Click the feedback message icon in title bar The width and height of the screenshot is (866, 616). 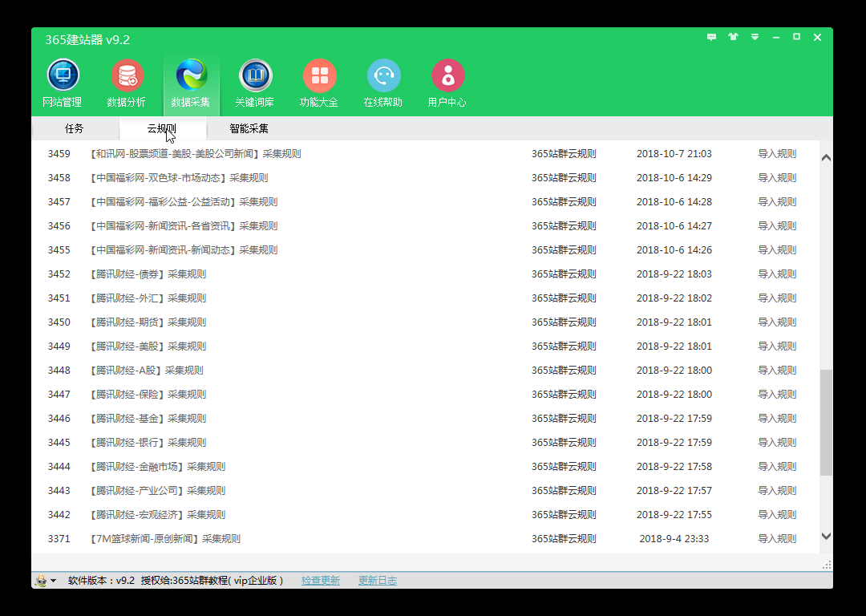pos(711,37)
